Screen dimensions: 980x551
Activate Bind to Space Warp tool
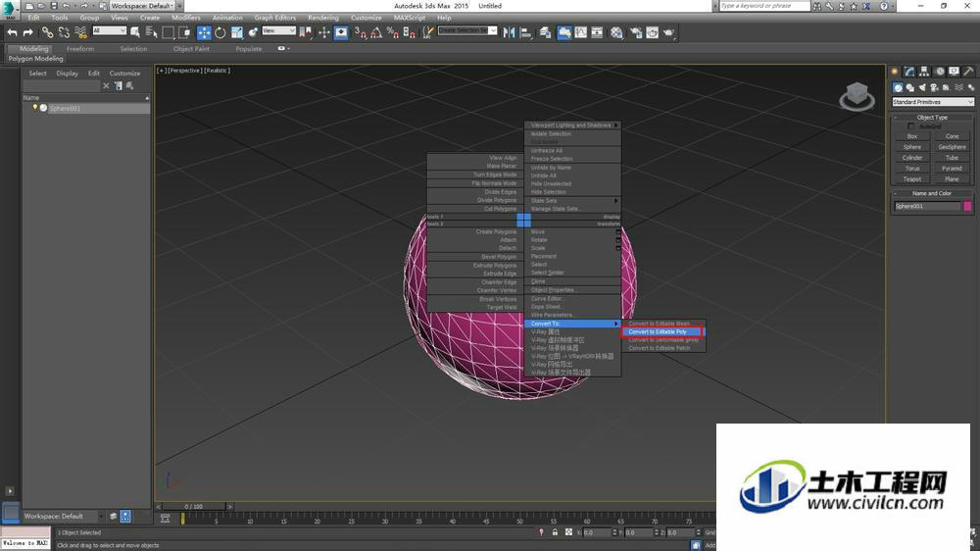pyautogui.click(x=80, y=32)
